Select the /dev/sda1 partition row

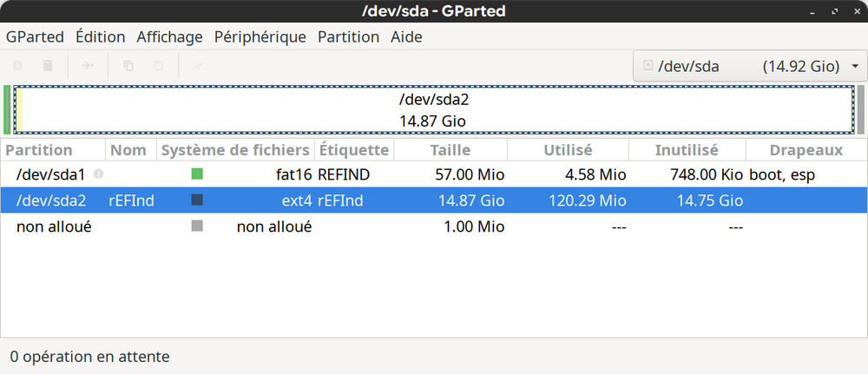point(433,174)
